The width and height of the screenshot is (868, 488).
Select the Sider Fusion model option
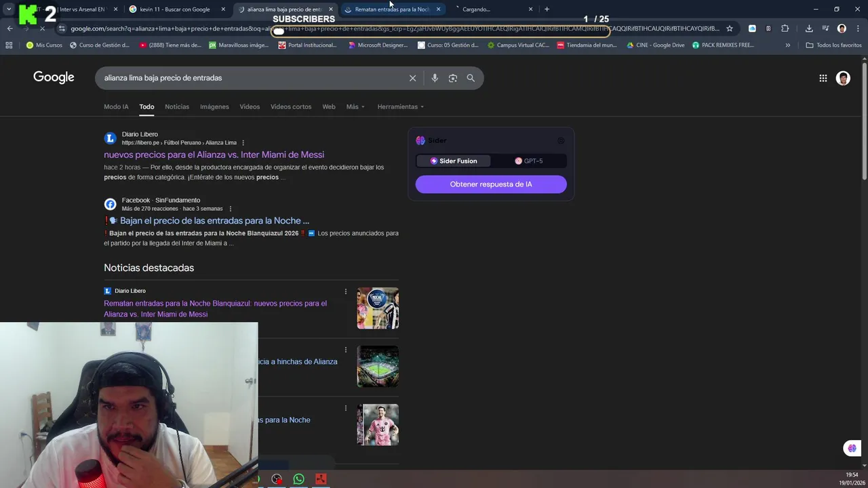coord(454,161)
